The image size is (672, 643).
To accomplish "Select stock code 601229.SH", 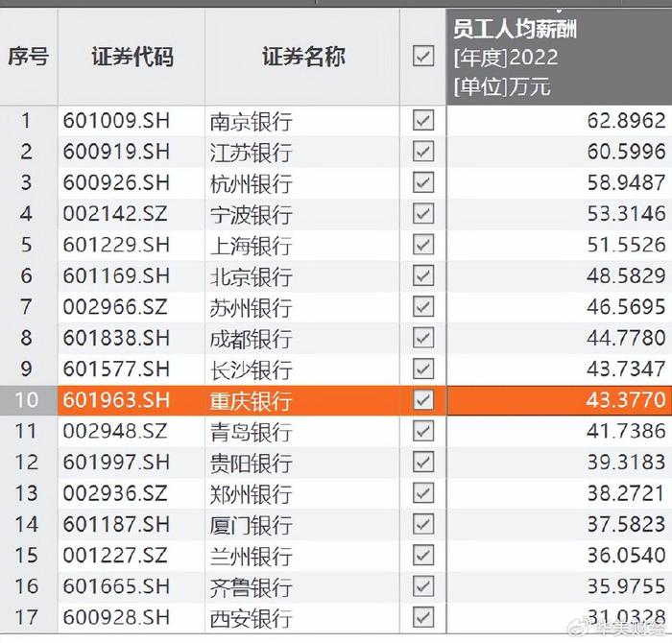I will 116,245.
